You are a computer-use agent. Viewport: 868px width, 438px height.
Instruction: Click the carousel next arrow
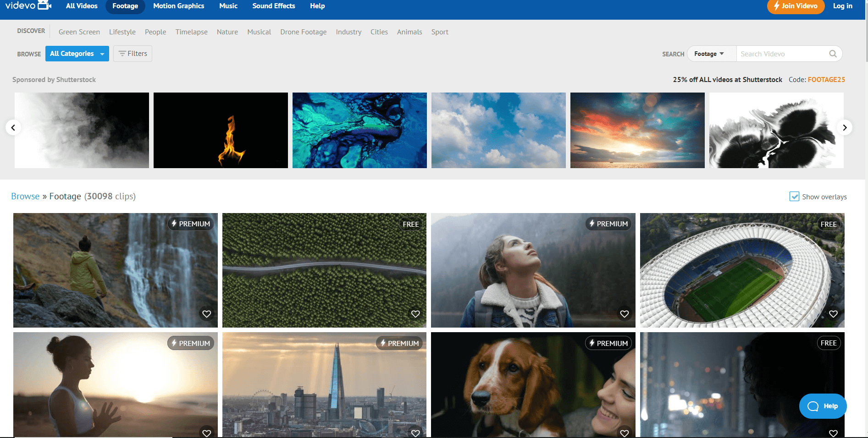845,127
